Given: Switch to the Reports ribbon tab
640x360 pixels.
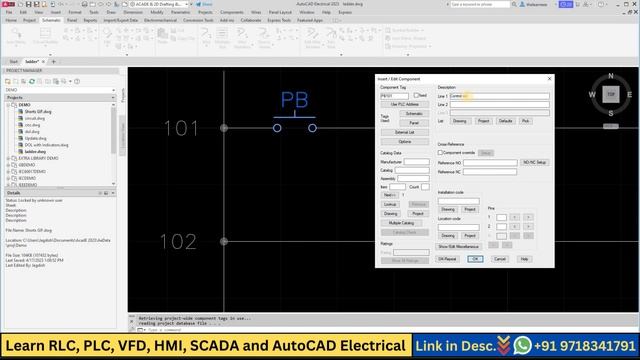Looking at the screenshot, I should [x=90, y=20].
